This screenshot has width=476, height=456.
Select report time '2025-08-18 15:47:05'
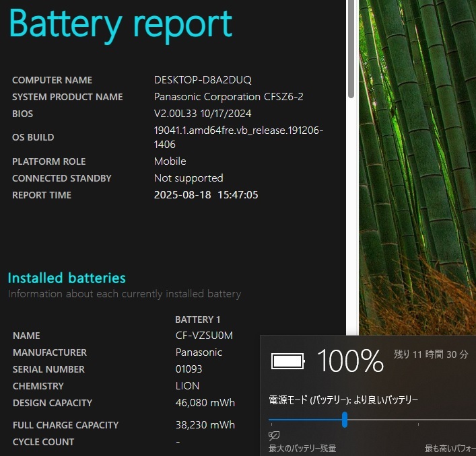click(206, 195)
